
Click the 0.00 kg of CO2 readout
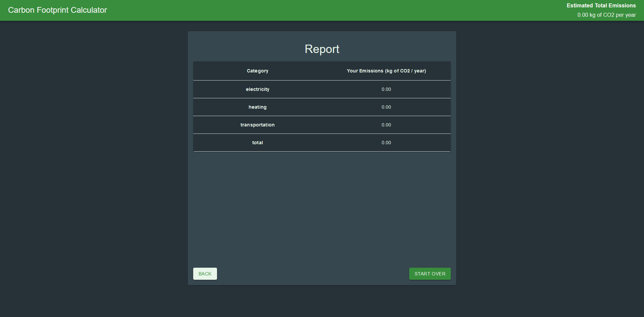(606, 15)
